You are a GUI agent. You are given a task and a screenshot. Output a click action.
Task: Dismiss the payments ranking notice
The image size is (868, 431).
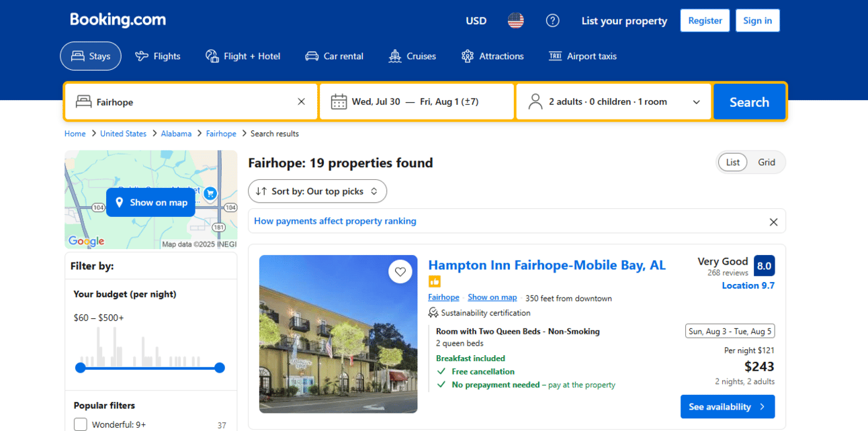point(773,222)
